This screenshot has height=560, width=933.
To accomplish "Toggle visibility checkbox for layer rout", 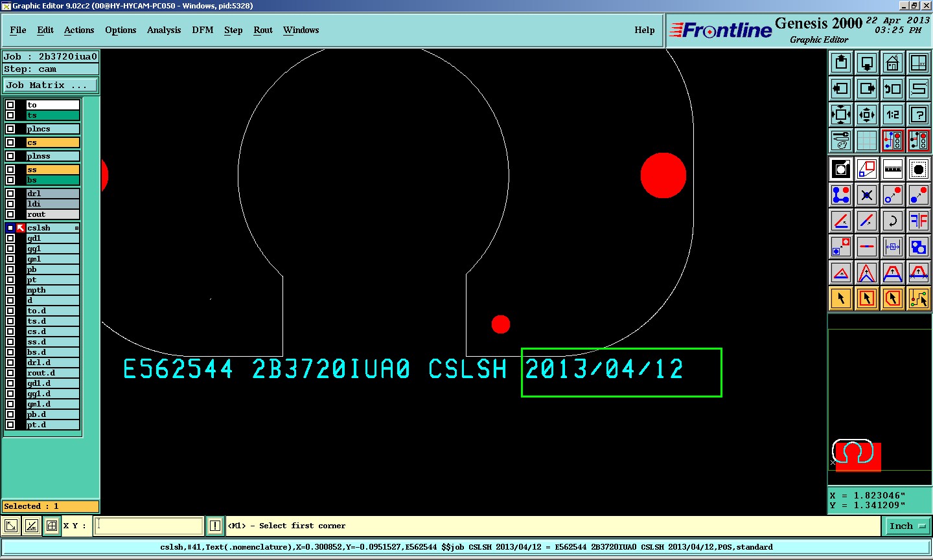I will click(x=10, y=214).
